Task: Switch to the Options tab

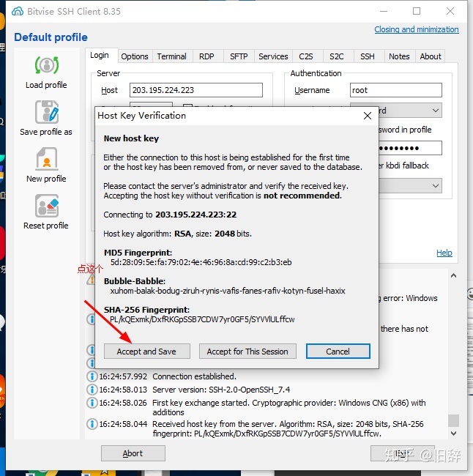Action: [x=135, y=56]
